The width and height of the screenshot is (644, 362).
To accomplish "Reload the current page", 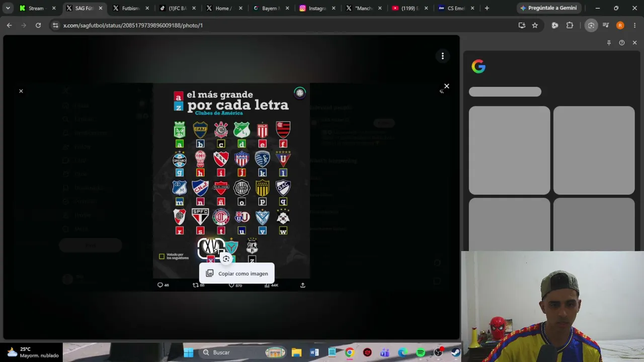I will (x=38, y=25).
